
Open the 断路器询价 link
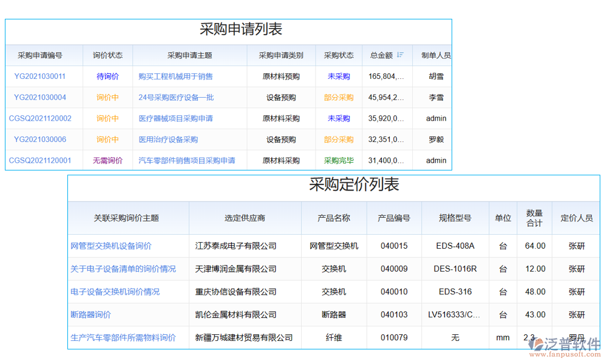(x=92, y=314)
